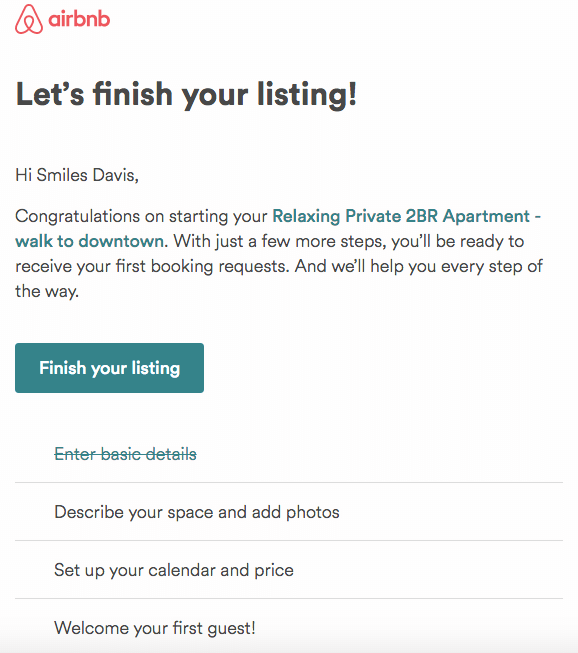
Task: Click the divider line below Enter basic details
Action: tap(289, 483)
